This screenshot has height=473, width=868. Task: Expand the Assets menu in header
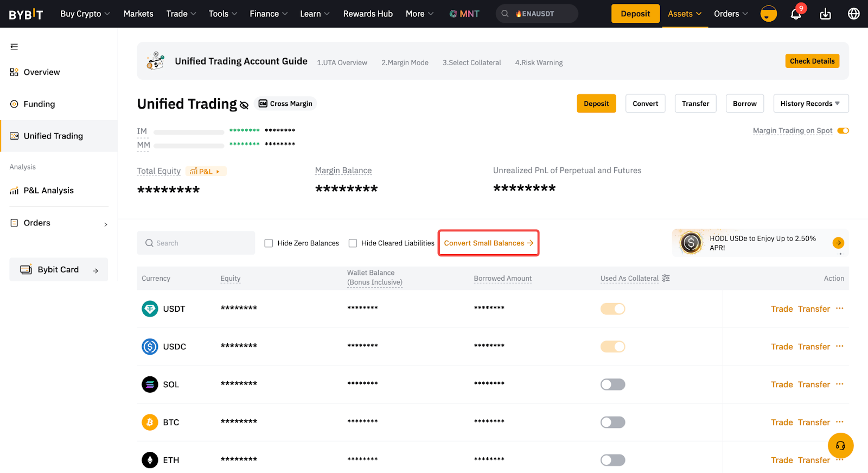click(x=684, y=14)
